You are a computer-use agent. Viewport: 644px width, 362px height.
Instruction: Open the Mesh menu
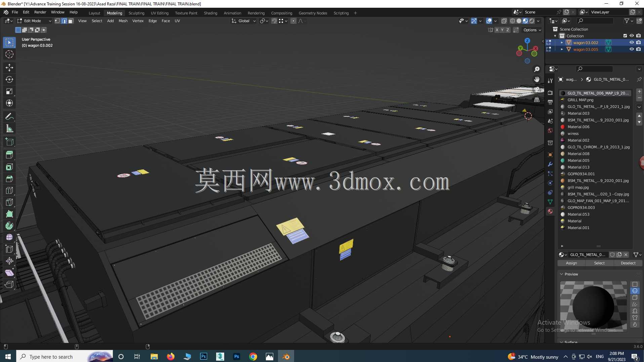coord(123,21)
